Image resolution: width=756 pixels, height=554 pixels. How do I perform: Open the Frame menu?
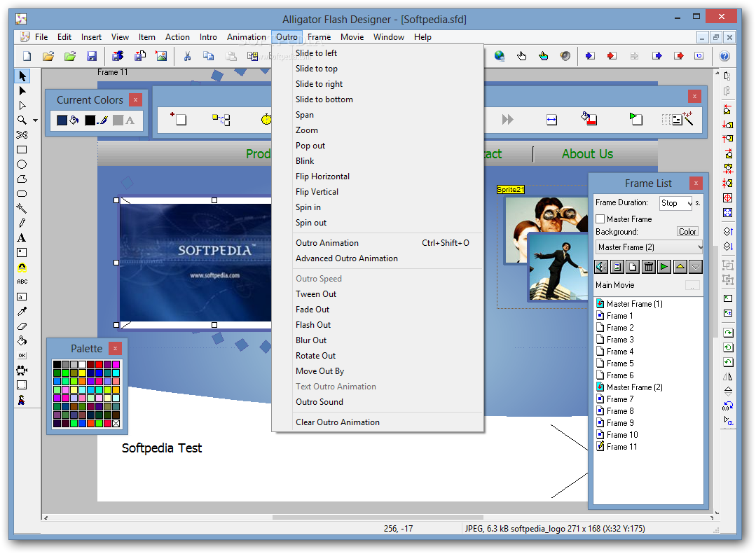point(319,37)
